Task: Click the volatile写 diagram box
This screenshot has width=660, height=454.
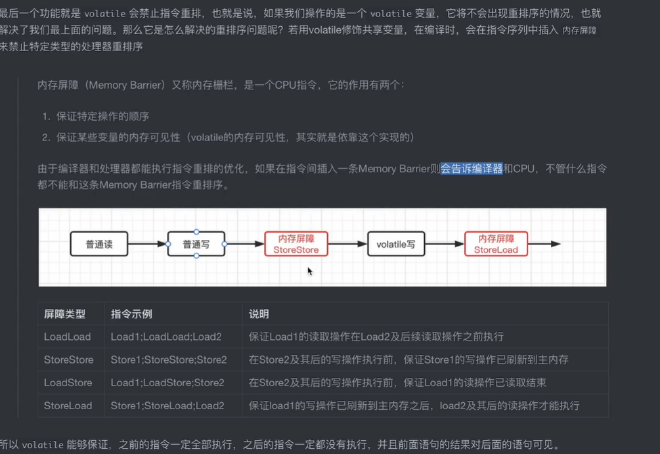Action: coord(396,244)
